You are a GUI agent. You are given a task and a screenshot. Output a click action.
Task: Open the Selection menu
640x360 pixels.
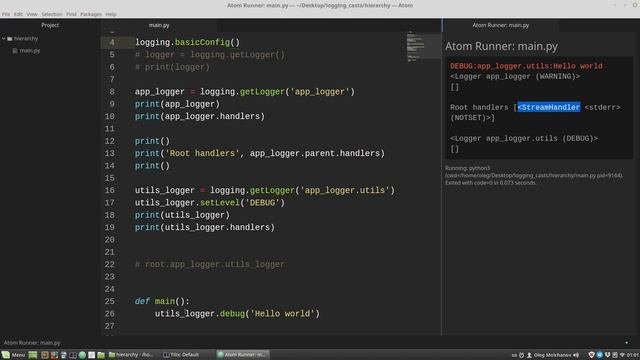tap(52, 14)
